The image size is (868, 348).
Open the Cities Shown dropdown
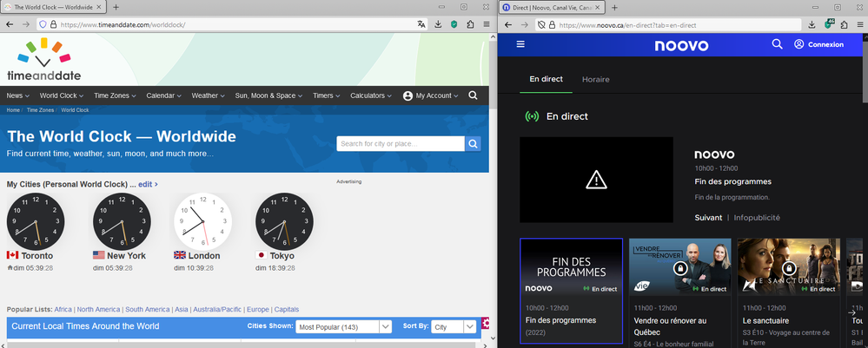click(x=344, y=327)
